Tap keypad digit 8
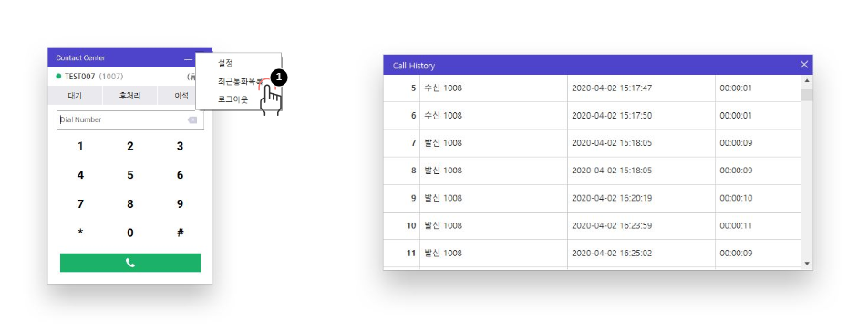 pos(130,204)
